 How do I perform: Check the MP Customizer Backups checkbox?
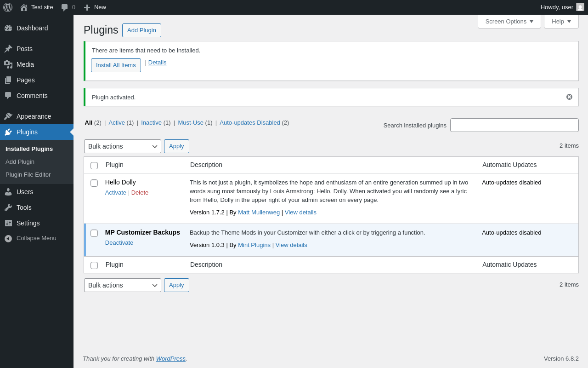(x=94, y=233)
